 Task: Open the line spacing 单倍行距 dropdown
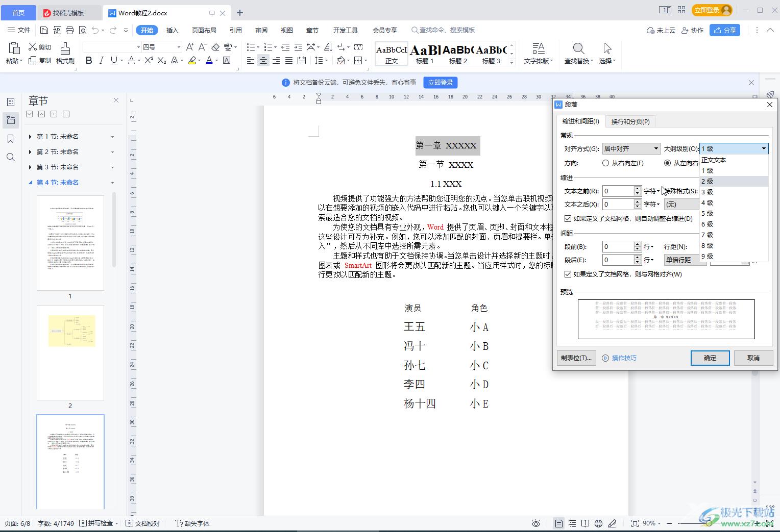682,260
